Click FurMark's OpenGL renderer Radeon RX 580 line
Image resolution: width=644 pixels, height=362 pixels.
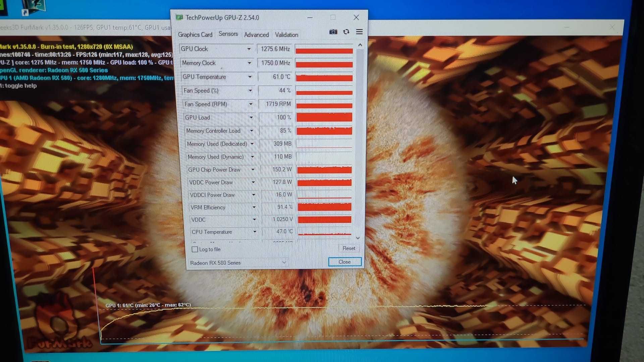pos(54,70)
